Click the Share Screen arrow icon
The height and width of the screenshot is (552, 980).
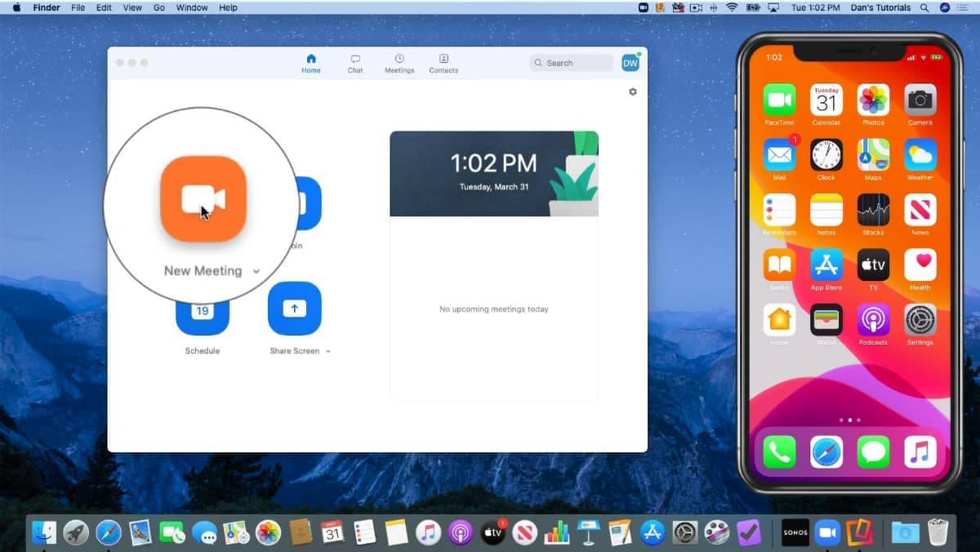(294, 309)
